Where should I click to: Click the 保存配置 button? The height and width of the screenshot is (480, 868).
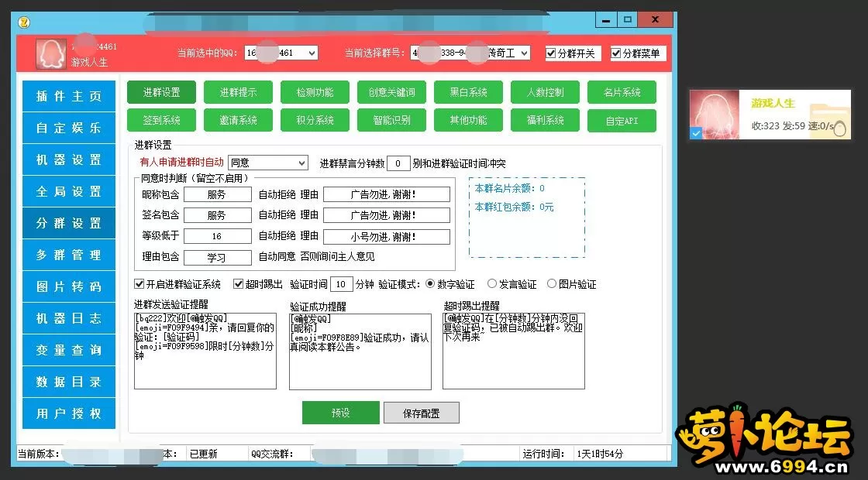tap(421, 413)
